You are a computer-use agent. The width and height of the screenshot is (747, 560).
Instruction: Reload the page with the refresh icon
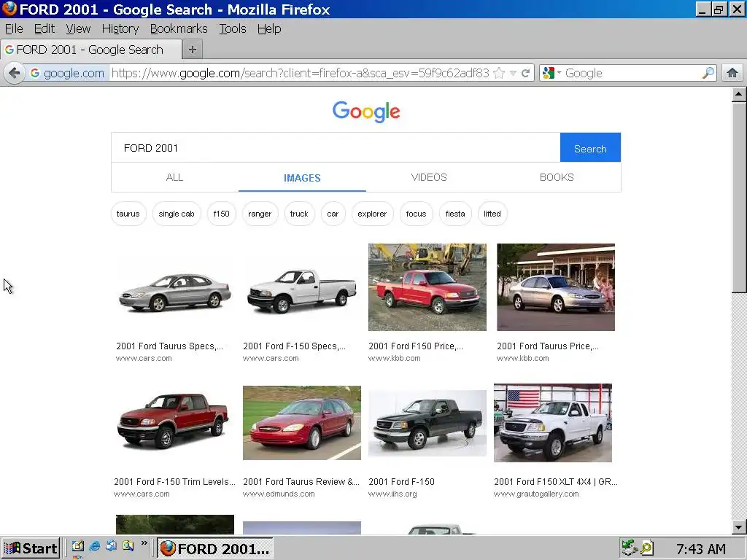525,73
